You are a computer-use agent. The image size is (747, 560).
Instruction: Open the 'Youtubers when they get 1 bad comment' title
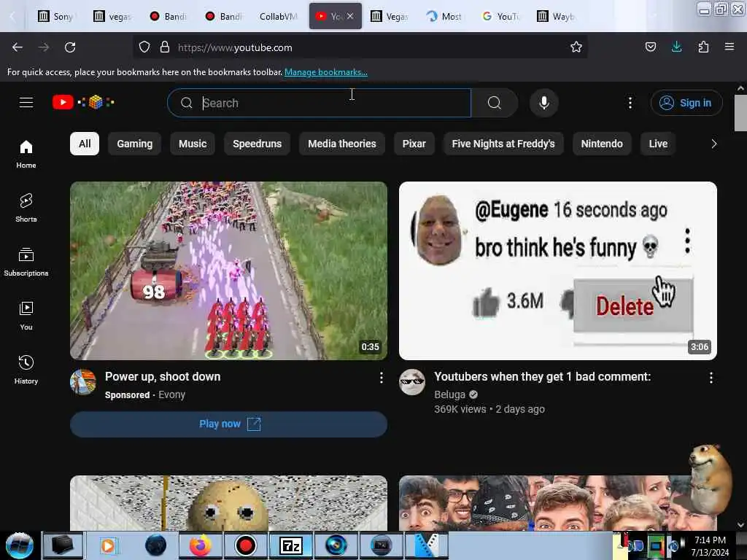542,377
